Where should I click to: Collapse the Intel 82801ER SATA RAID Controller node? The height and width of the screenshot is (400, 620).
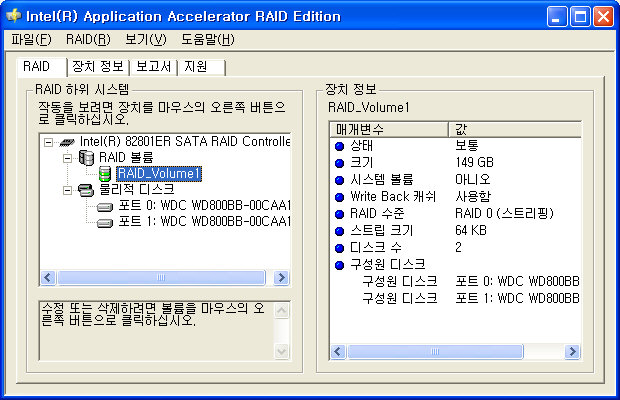tap(48, 142)
